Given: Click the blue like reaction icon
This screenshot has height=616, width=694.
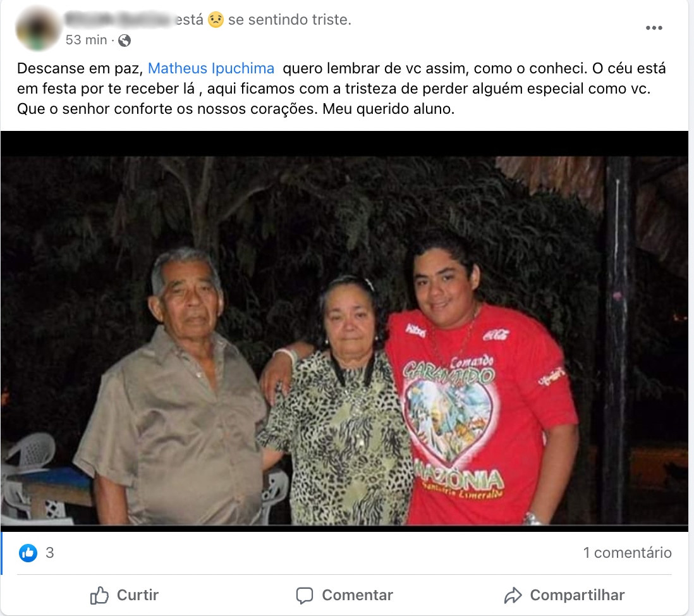Looking at the screenshot, I should tap(28, 553).
